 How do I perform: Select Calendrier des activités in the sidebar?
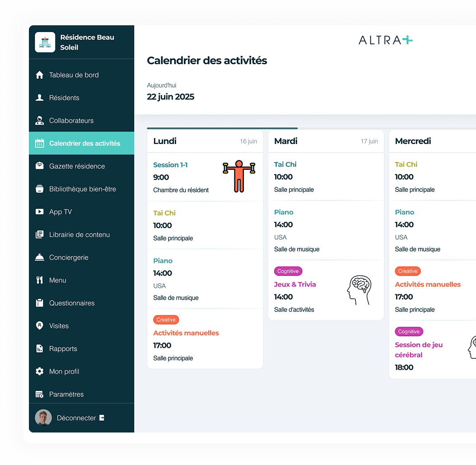[x=84, y=144]
